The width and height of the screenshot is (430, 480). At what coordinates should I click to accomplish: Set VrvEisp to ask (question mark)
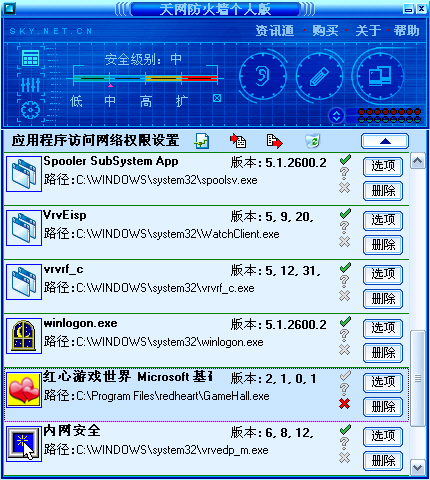[344, 227]
